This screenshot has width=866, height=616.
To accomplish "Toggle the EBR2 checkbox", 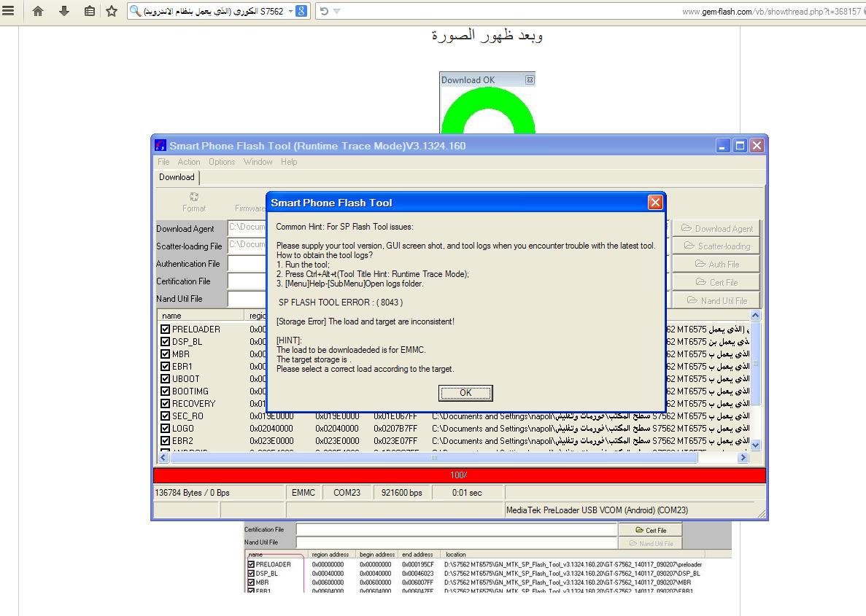I will tap(165, 441).
